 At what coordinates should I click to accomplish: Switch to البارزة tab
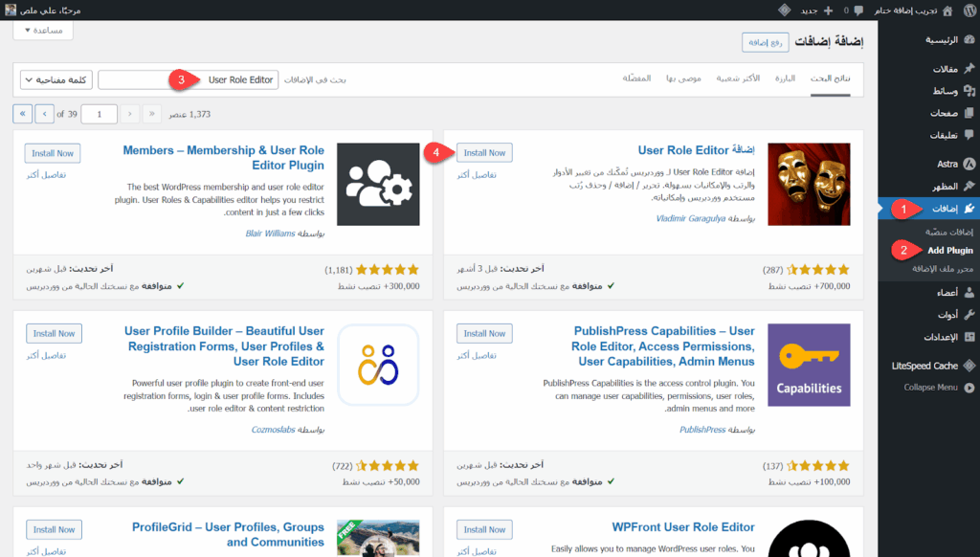(x=785, y=78)
